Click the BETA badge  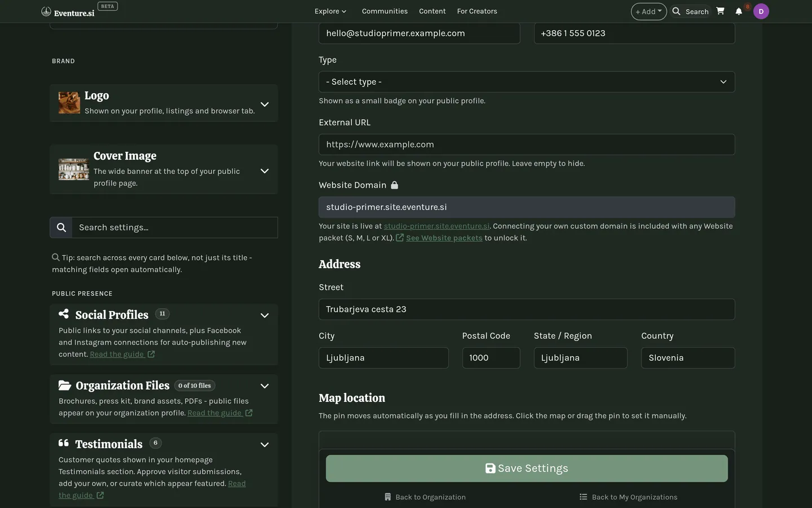(107, 7)
